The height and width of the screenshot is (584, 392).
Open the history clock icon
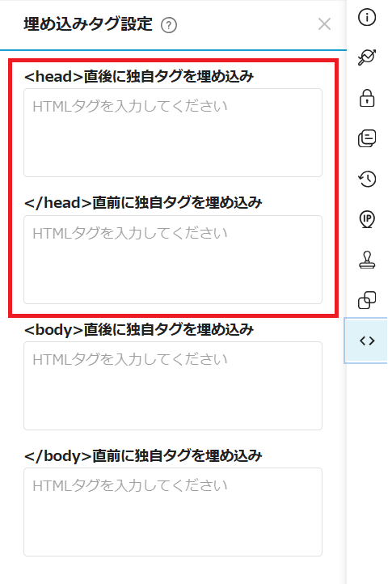(367, 179)
